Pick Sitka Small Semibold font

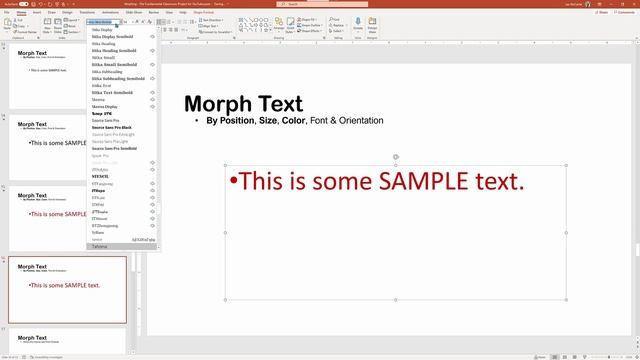[x=121, y=64]
